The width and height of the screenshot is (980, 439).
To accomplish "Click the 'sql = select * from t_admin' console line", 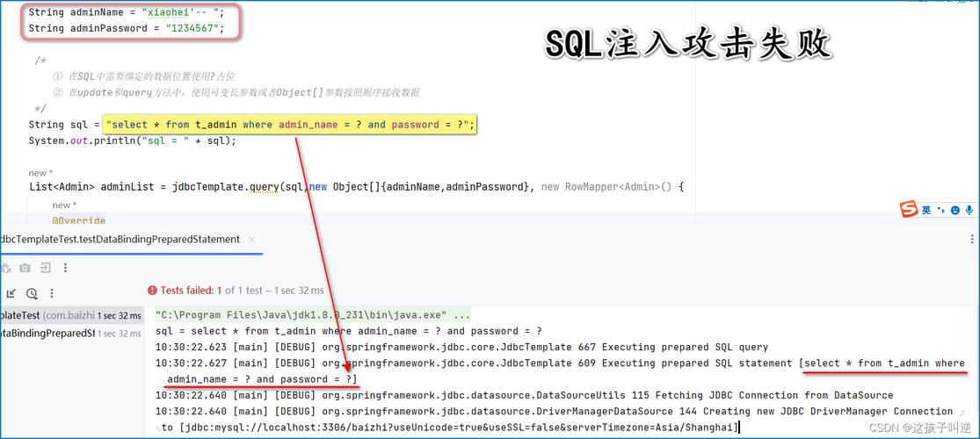I will tap(348, 331).
